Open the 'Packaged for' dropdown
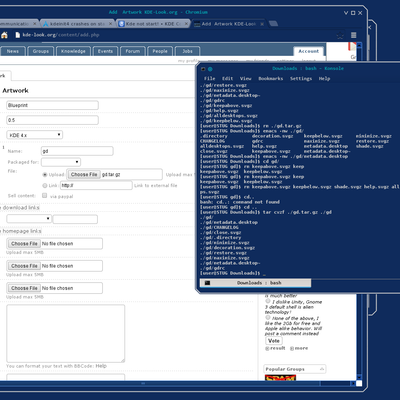The width and height of the screenshot is (400, 400). 61,162
